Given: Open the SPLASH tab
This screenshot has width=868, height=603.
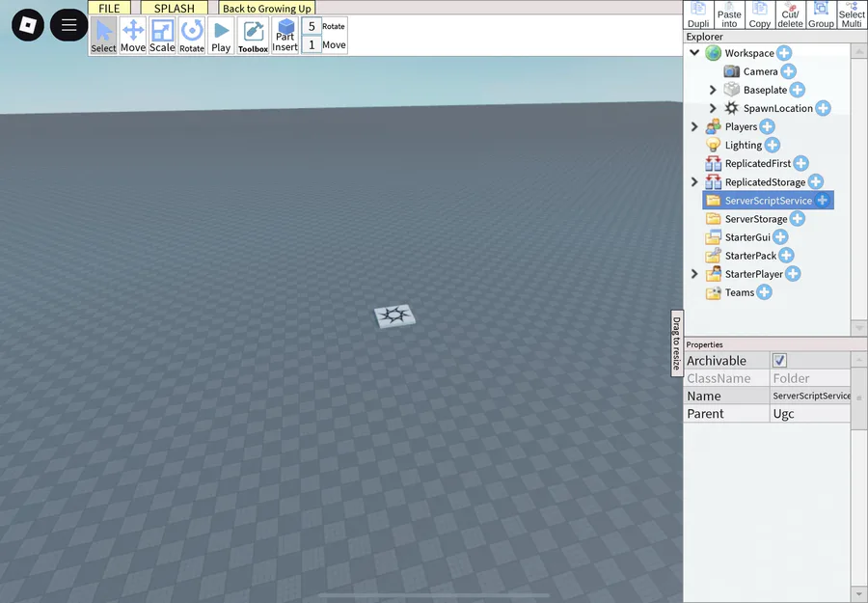Looking at the screenshot, I should 175,8.
